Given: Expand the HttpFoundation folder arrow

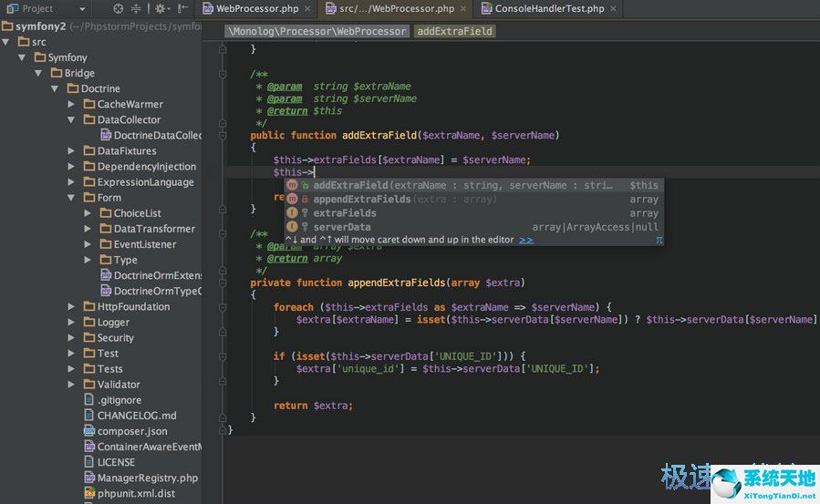Looking at the screenshot, I should [71, 306].
